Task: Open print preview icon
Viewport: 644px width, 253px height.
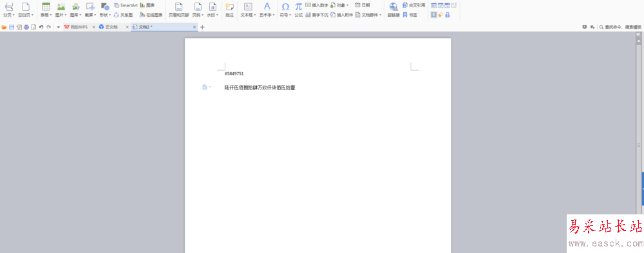Action: 33,27
